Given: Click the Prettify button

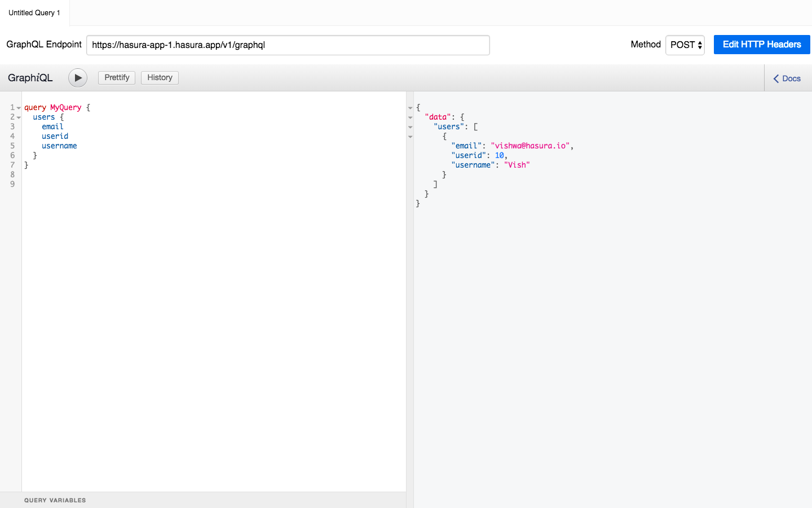Looking at the screenshot, I should [x=117, y=78].
